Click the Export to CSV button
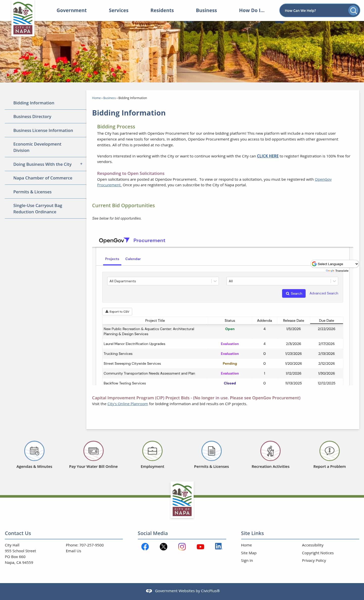 [117, 312]
